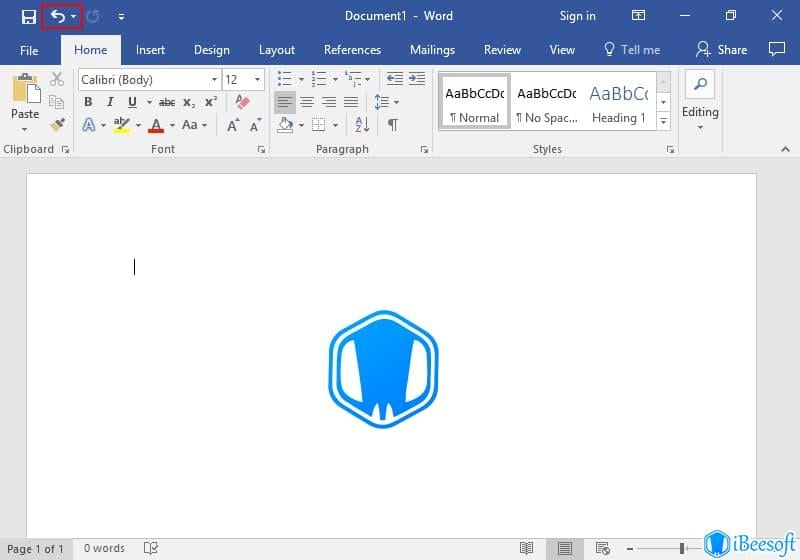The image size is (800, 560).
Task: Open Font dialog launcher
Action: [x=261, y=149]
